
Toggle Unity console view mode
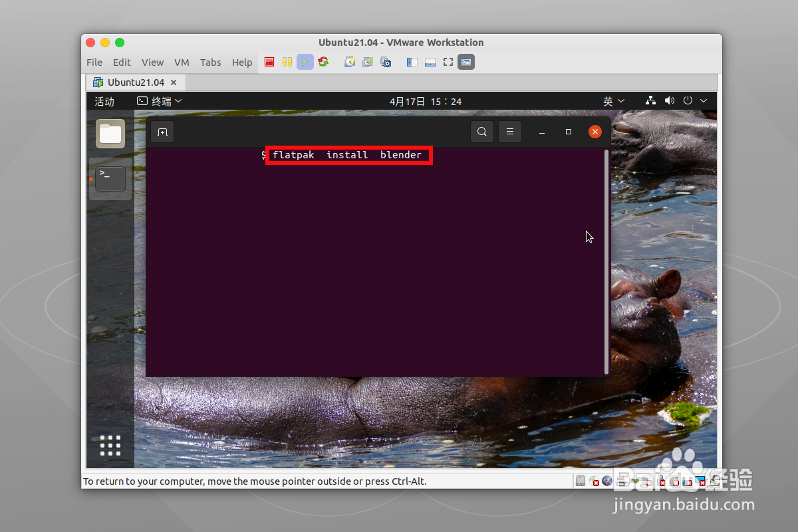tap(465, 61)
